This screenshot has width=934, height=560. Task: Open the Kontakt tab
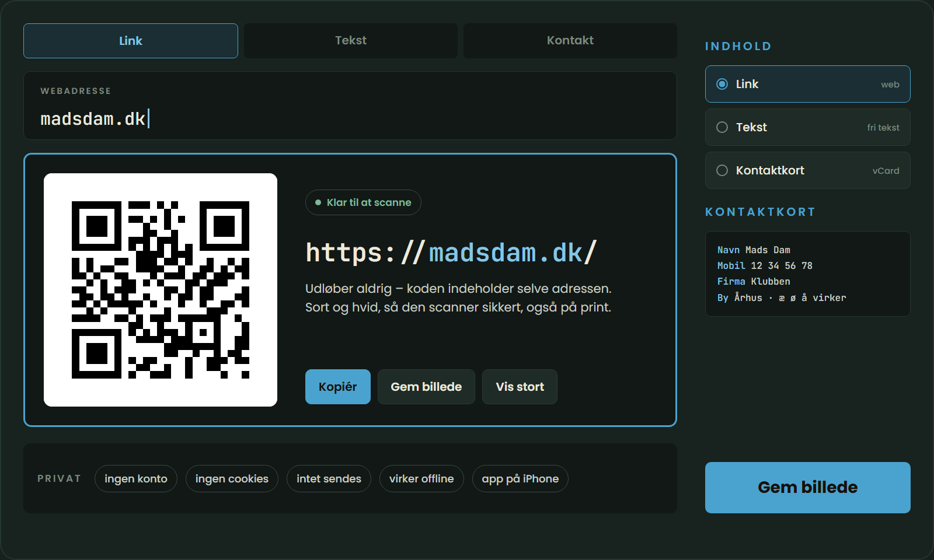pyautogui.click(x=570, y=41)
